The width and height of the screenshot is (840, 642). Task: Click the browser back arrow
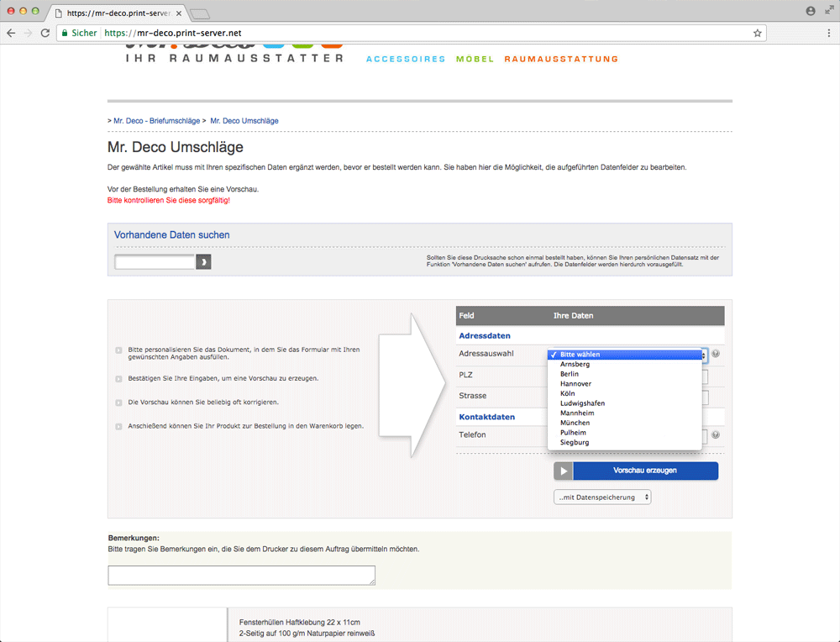[11, 33]
